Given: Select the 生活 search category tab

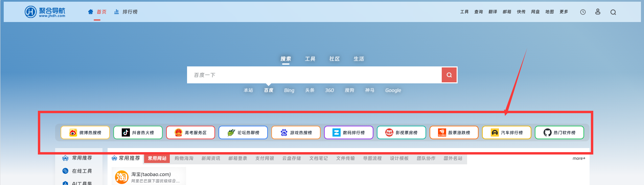Looking at the screenshot, I should [359, 59].
